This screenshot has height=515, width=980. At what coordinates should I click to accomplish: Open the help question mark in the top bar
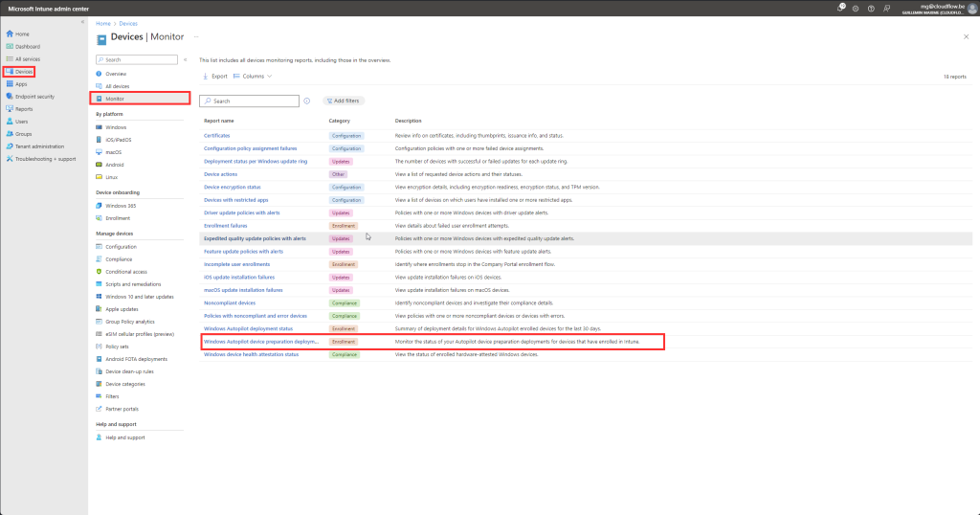(871, 9)
